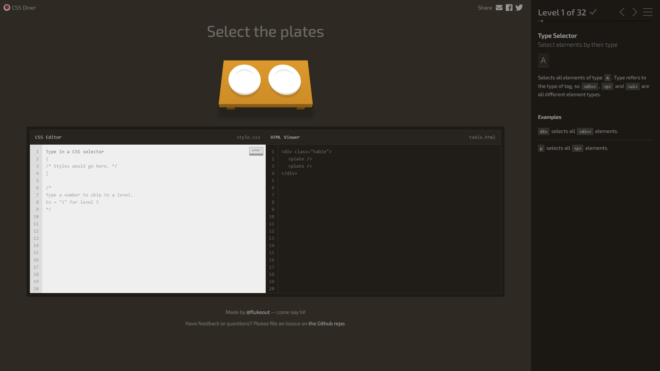660x371 pixels.
Task: Go to next level arrow
Action: coord(634,12)
